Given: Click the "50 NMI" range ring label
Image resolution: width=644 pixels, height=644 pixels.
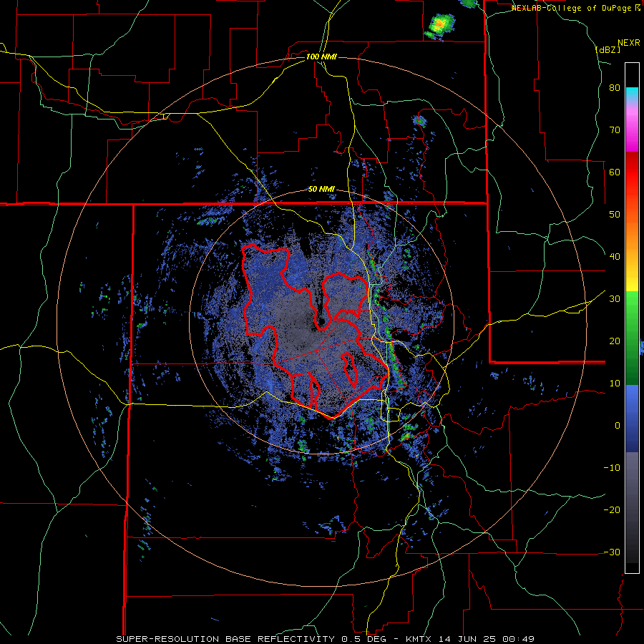Looking at the screenshot, I should [x=321, y=189].
